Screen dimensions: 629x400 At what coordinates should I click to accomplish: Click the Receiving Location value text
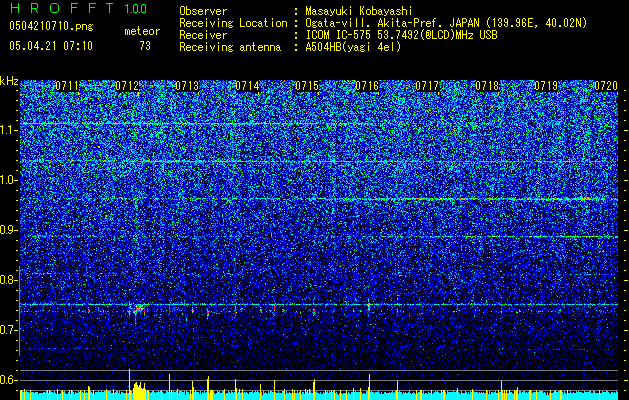click(x=446, y=23)
